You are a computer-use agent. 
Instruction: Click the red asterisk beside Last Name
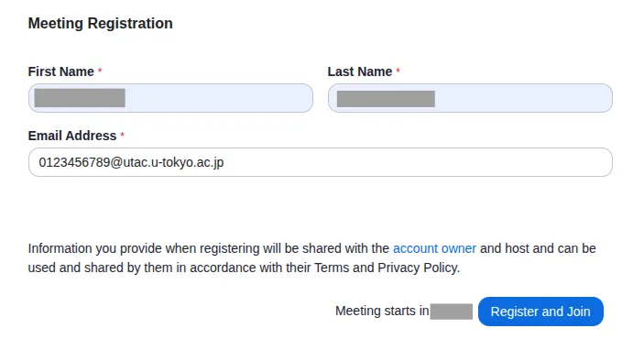398,71
